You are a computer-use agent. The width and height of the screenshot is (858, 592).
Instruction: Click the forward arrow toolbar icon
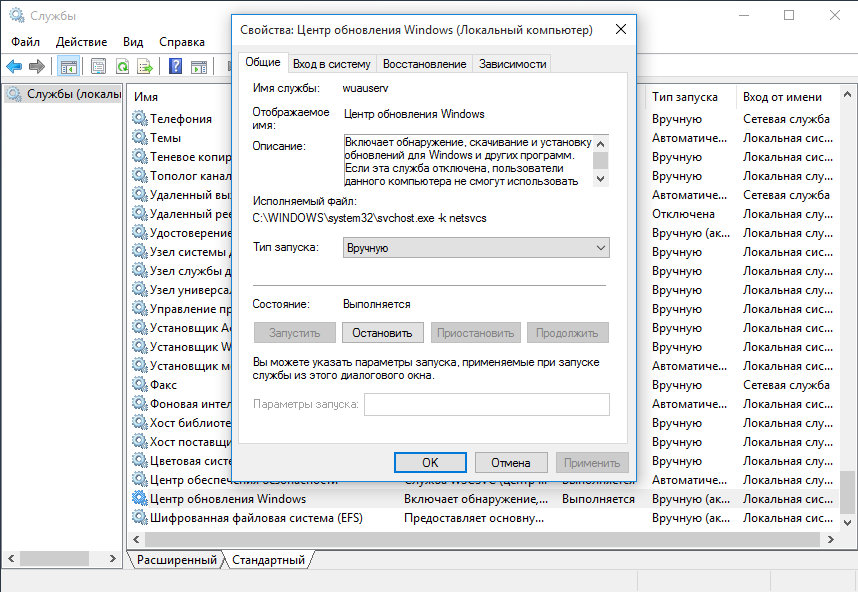pyautogui.click(x=37, y=67)
